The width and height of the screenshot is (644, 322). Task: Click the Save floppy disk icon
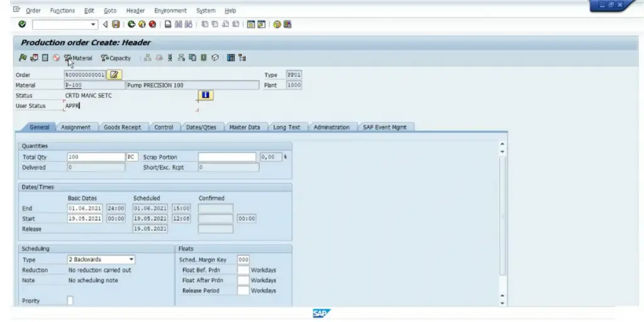(x=116, y=25)
